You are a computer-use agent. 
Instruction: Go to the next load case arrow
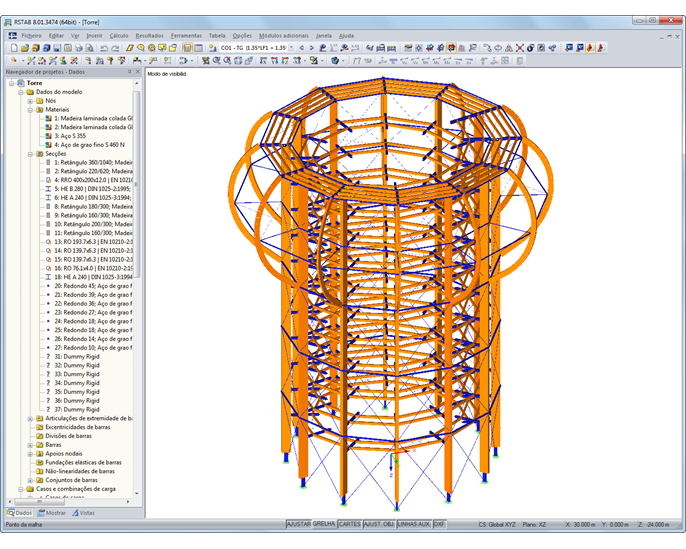pyautogui.click(x=312, y=48)
